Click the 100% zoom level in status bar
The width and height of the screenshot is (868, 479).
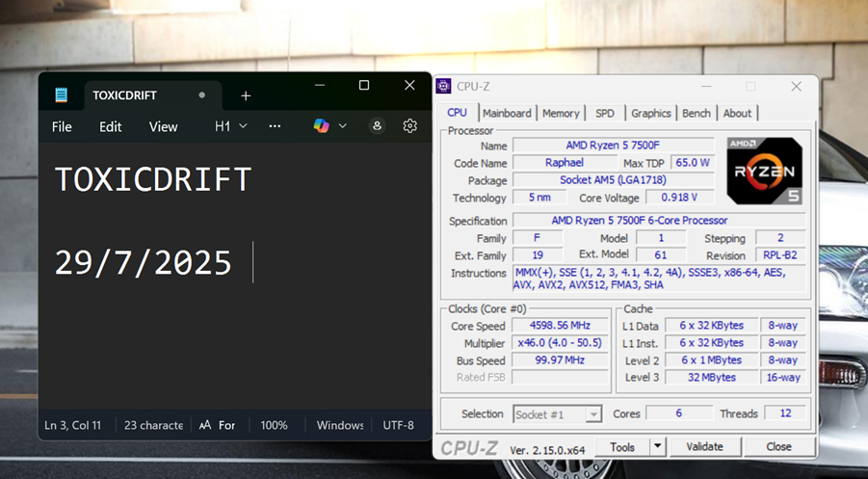click(x=274, y=425)
